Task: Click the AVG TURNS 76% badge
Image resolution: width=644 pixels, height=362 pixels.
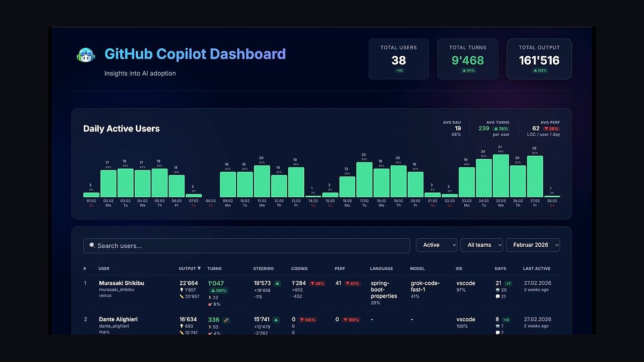Action: click(501, 129)
